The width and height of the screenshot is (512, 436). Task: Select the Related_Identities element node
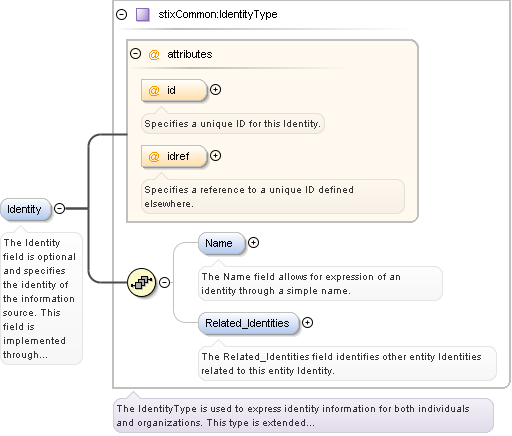(x=249, y=323)
